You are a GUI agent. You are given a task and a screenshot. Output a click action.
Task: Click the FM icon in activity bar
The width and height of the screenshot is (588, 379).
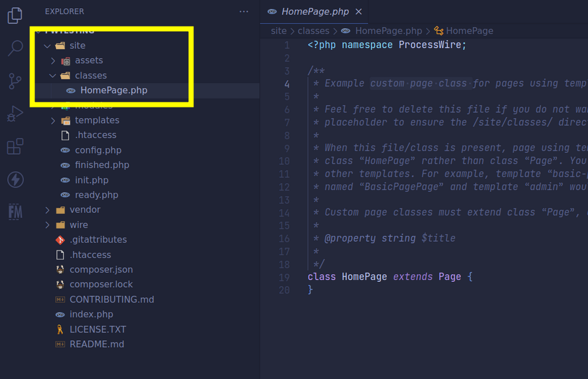15,212
